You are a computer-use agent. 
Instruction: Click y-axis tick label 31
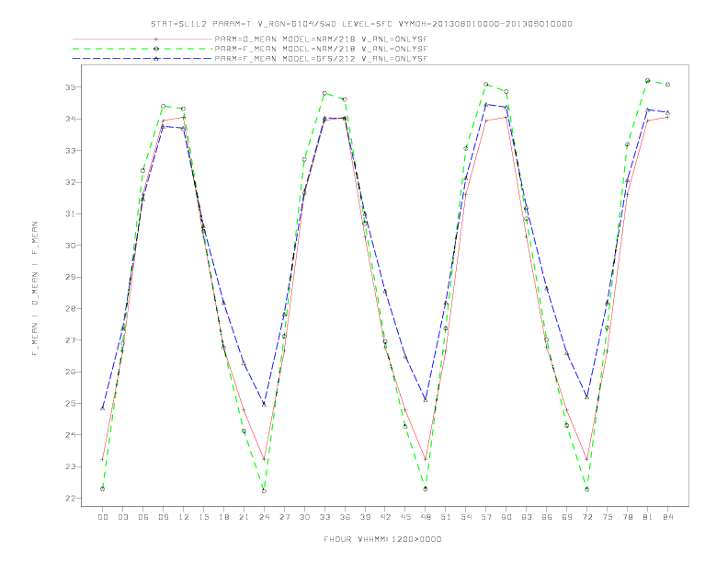point(71,213)
